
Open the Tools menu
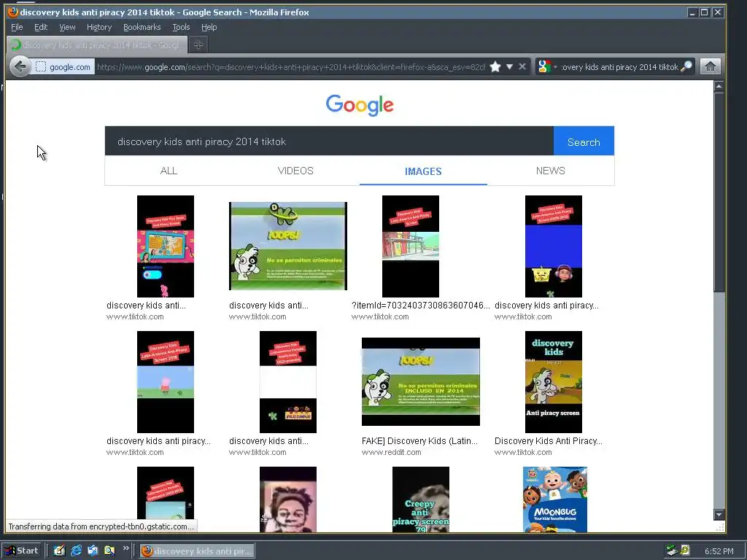coord(181,27)
